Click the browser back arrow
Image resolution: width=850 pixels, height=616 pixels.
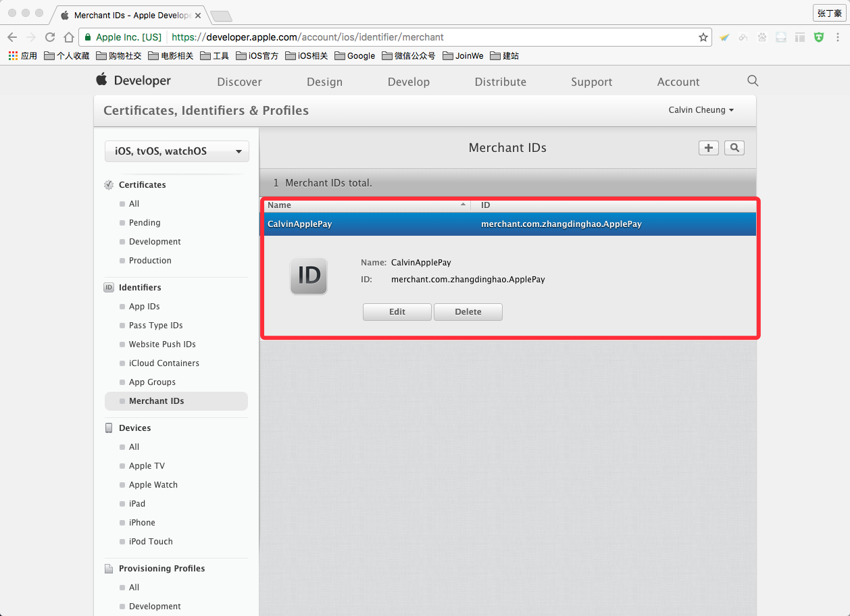pyautogui.click(x=12, y=37)
